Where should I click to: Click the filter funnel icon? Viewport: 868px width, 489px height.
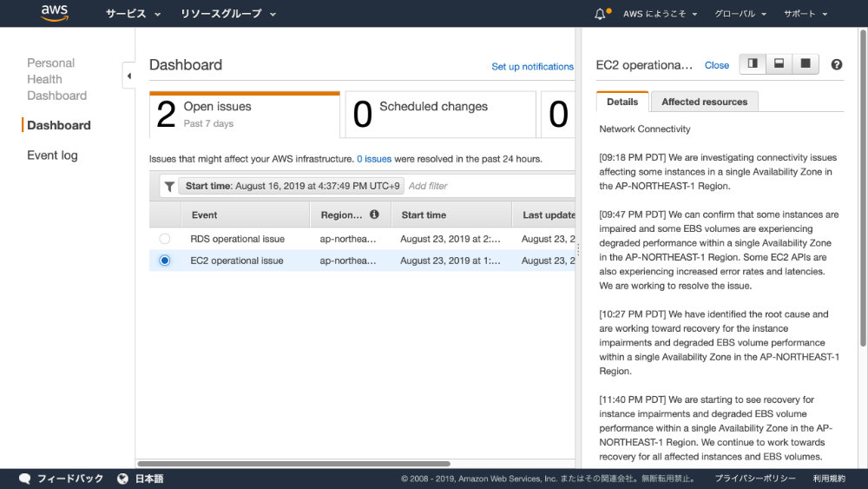169,187
